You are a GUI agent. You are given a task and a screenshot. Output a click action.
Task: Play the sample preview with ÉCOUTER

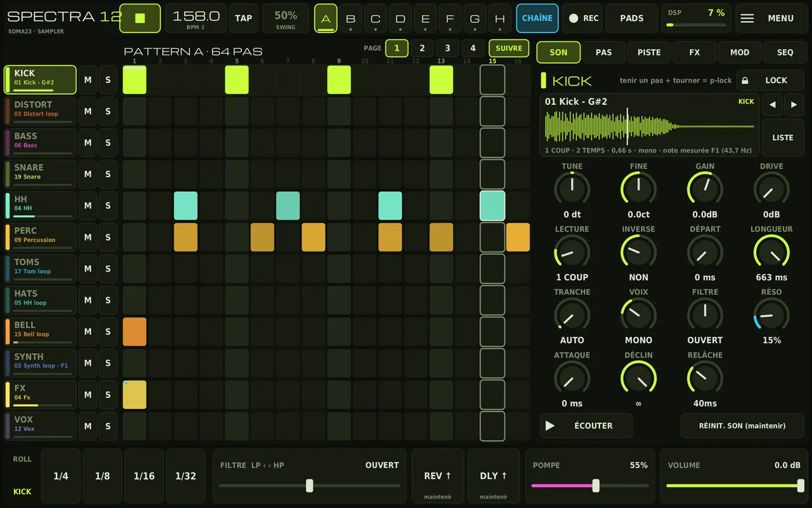(x=586, y=425)
